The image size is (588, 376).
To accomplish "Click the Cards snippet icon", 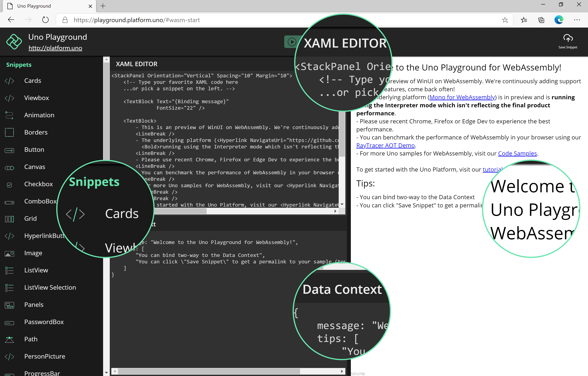I will pos(9,80).
